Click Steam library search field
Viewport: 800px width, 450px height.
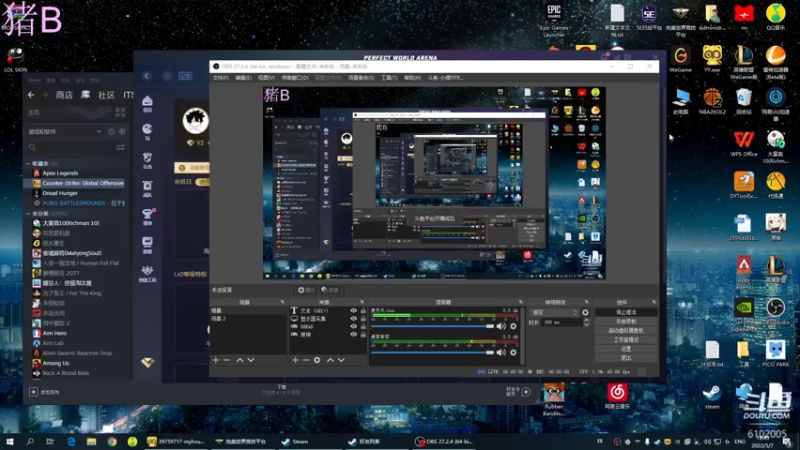pos(71,147)
